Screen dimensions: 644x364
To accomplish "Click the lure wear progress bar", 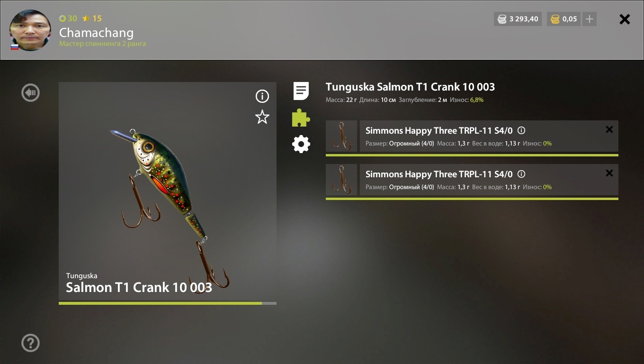I will click(x=168, y=303).
